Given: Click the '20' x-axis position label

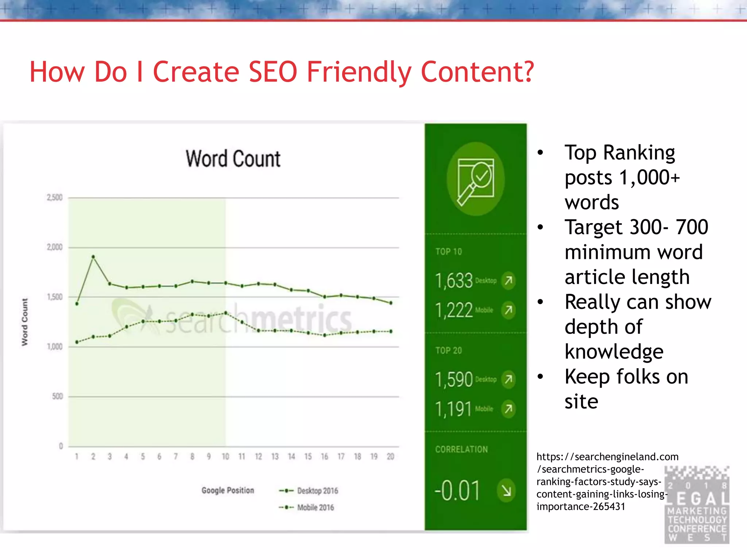Looking at the screenshot, I should tap(391, 456).
